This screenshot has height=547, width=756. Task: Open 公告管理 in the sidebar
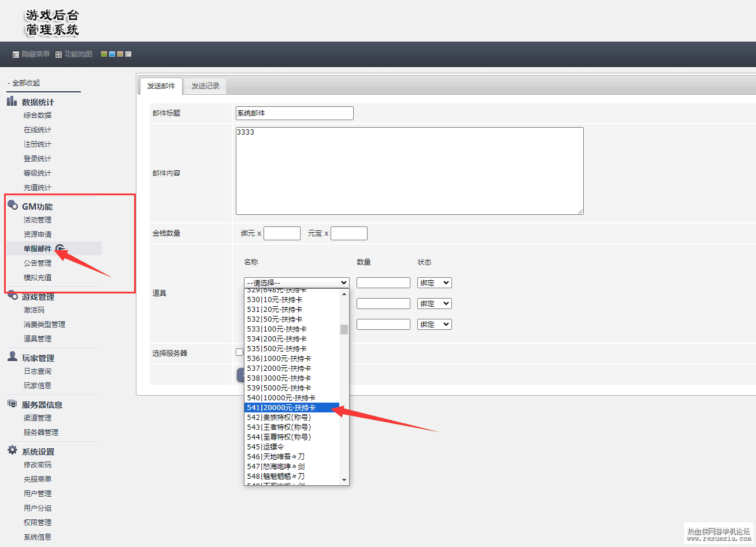pyautogui.click(x=38, y=263)
